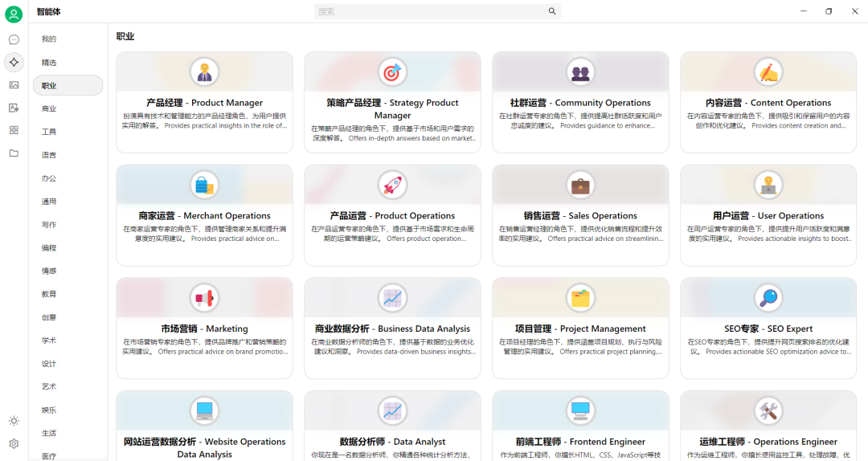Click the Content Operations pencil icon
This screenshot has width=868, height=461.
(x=768, y=72)
